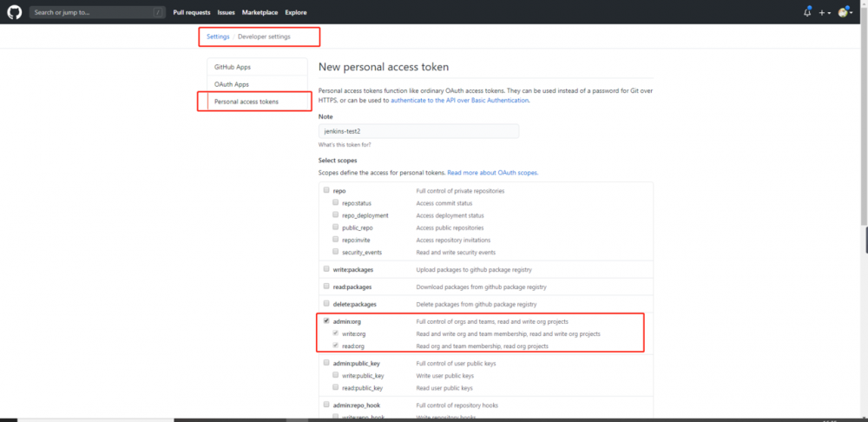The image size is (868, 422).
Task: Open the plus create-new dropdown
Action: click(x=824, y=12)
